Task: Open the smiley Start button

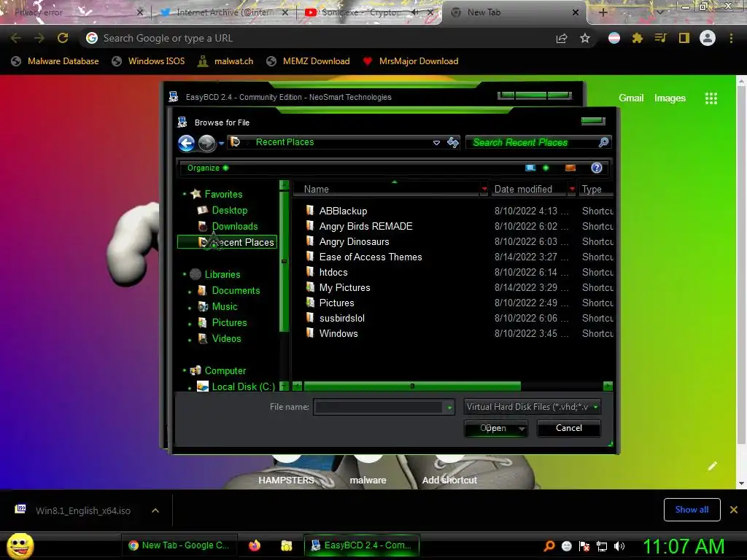Action: (20, 545)
